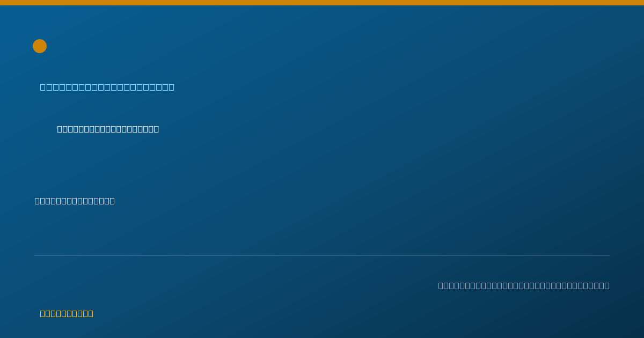Click the orange circle icon
This screenshot has width=644, height=338.
[x=40, y=46]
